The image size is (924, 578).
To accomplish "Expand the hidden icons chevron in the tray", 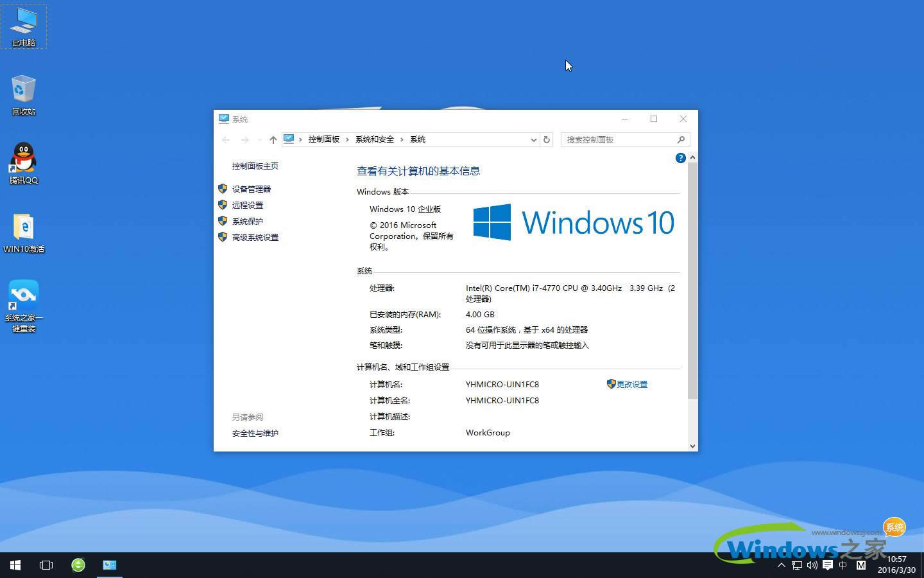I will coord(781,565).
